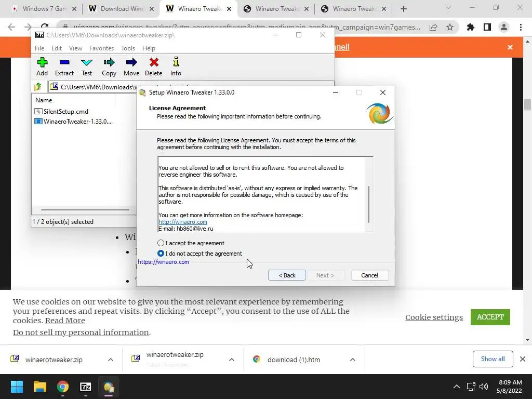Open the Windows Start menu
Image resolution: width=532 pixels, height=399 pixels.
[17, 387]
